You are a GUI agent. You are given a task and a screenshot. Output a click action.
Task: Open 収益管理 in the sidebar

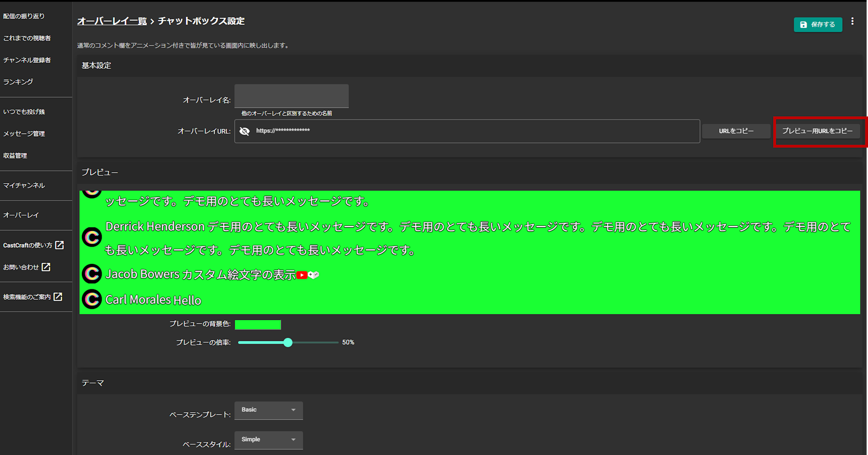15,155
